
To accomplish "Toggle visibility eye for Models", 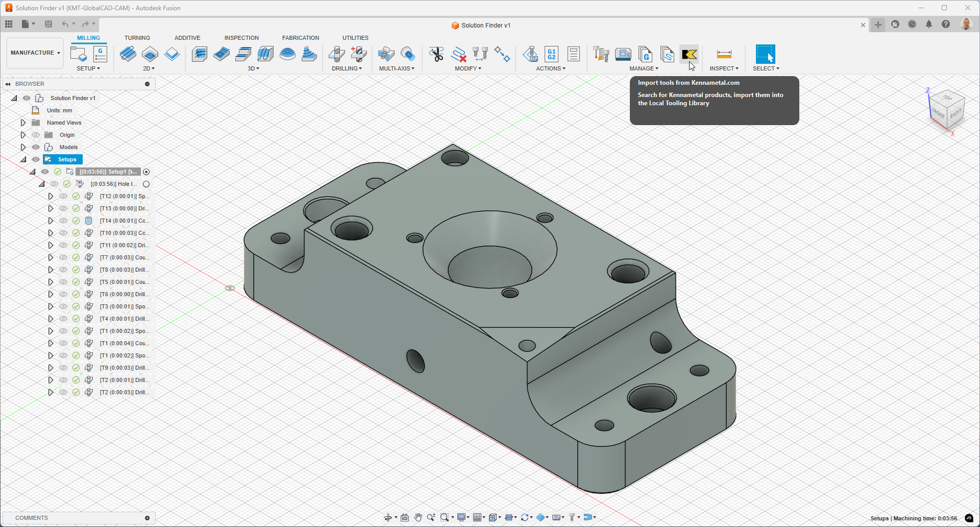I will 36,147.
